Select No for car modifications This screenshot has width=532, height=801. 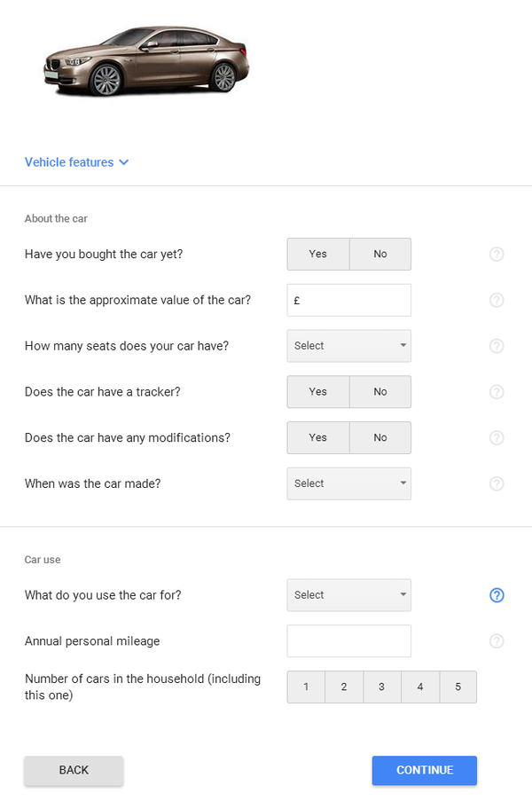380,438
